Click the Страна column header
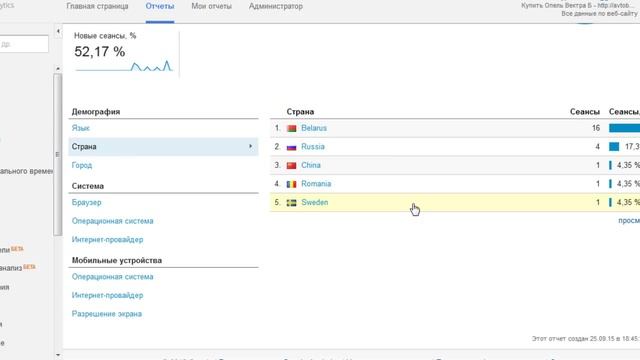The image size is (640, 360). point(300,112)
